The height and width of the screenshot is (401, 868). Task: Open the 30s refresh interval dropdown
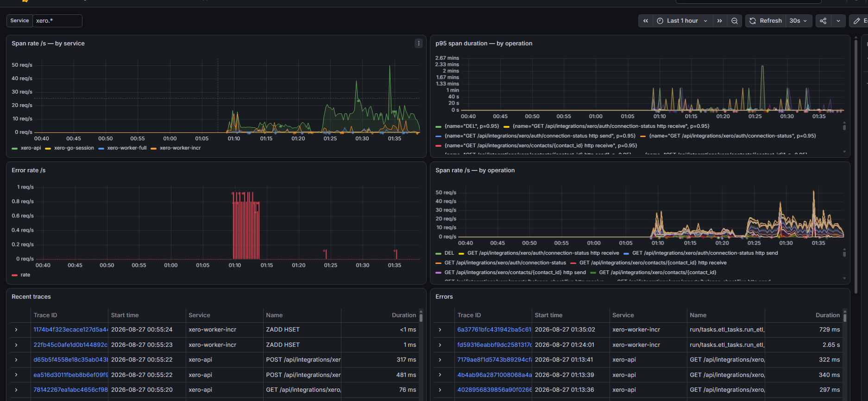pyautogui.click(x=799, y=21)
